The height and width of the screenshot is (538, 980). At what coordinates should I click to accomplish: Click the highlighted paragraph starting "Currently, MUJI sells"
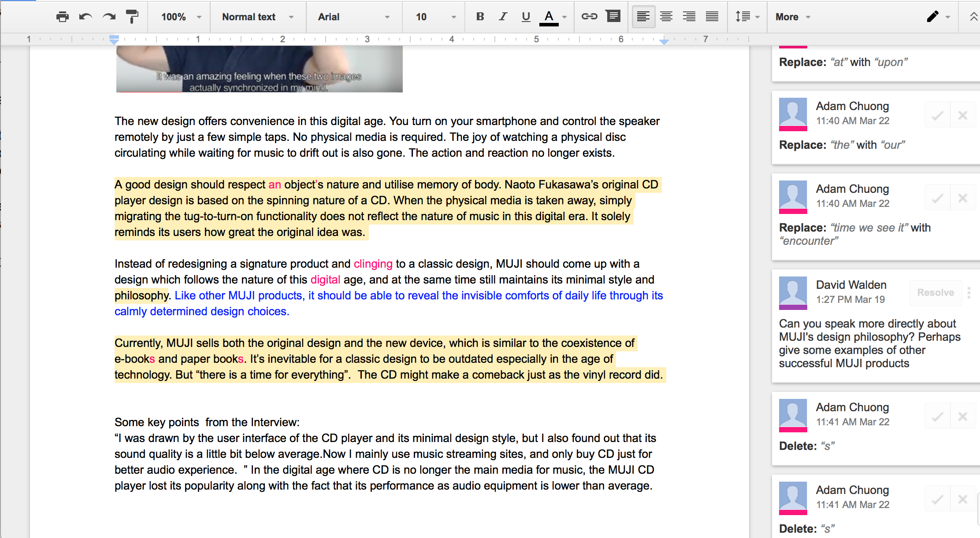(x=390, y=359)
